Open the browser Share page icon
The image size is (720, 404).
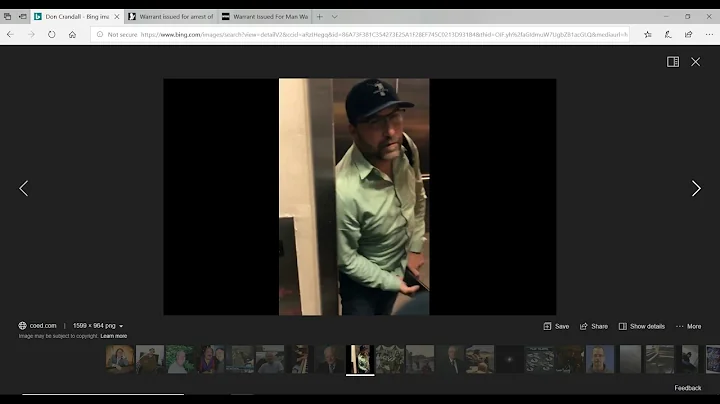[x=688, y=34]
